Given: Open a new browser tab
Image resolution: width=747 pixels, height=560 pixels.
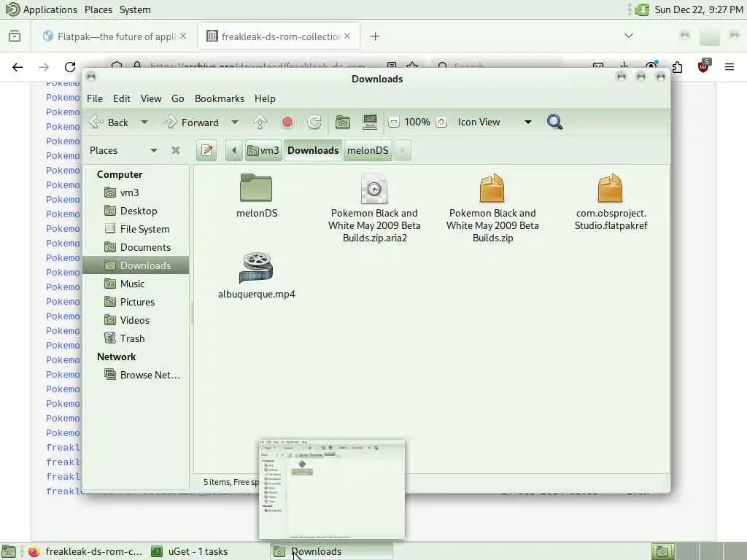Looking at the screenshot, I should tap(375, 36).
